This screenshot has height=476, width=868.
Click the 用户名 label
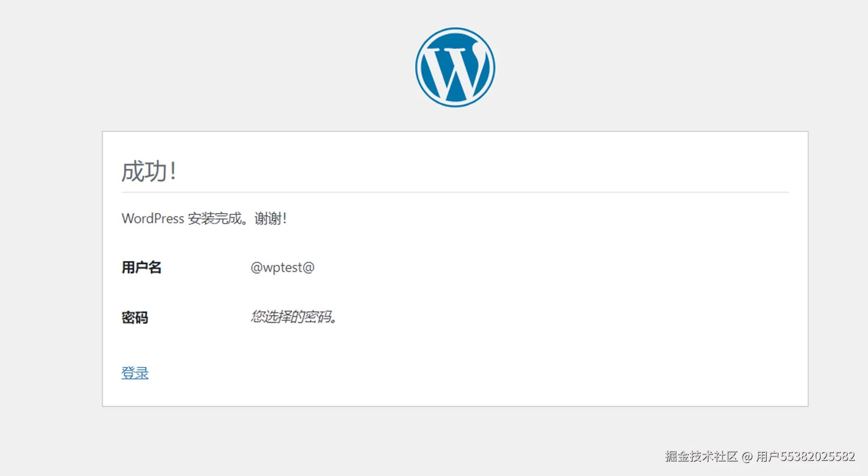pyautogui.click(x=141, y=267)
